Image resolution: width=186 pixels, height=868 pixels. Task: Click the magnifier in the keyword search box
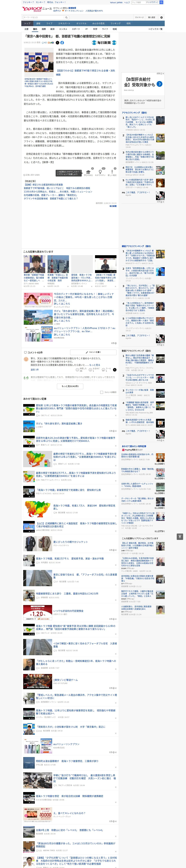pos(66,17)
